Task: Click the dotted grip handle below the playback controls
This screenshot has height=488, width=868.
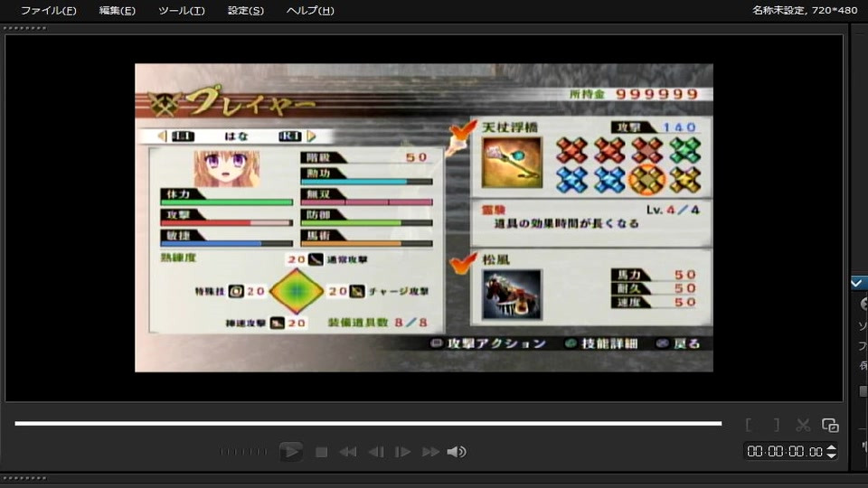Action: tap(25, 478)
